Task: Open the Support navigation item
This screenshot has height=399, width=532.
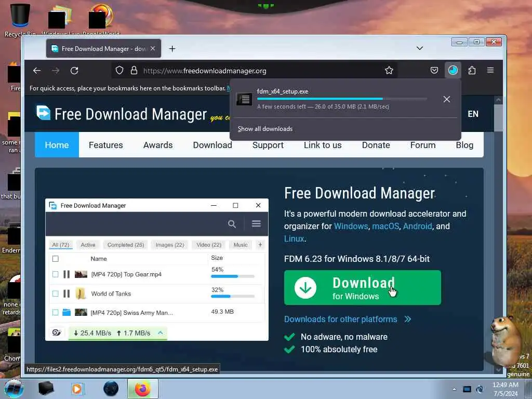Action: coord(268,145)
